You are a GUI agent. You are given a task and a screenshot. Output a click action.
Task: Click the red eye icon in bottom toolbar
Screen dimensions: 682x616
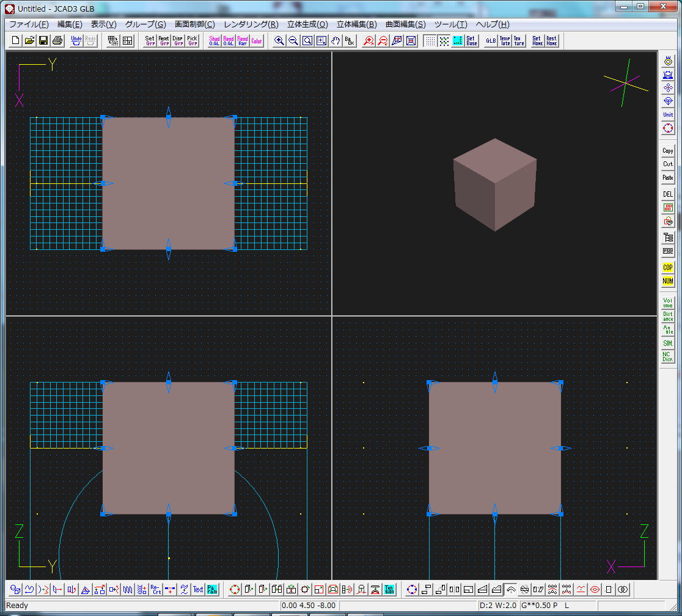click(595, 590)
